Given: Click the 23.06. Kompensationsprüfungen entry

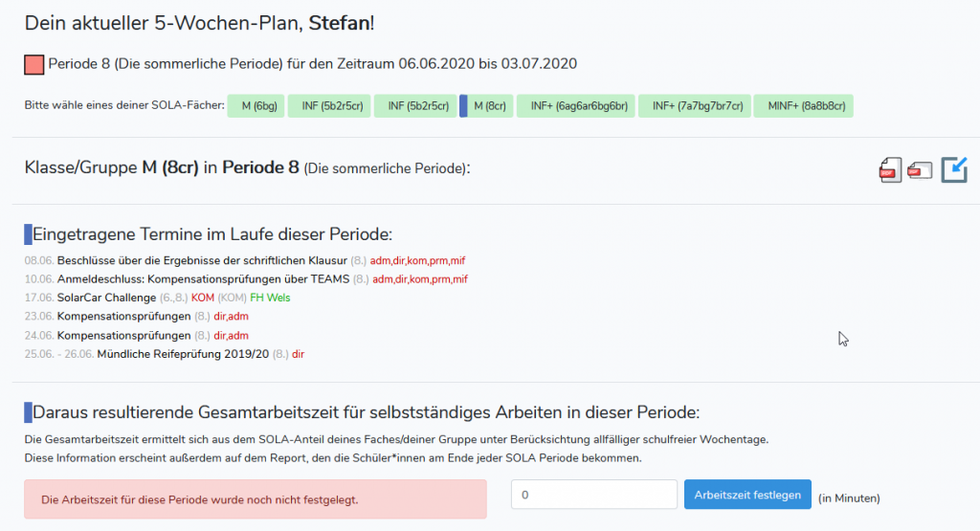Looking at the screenshot, I should [123, 317].
